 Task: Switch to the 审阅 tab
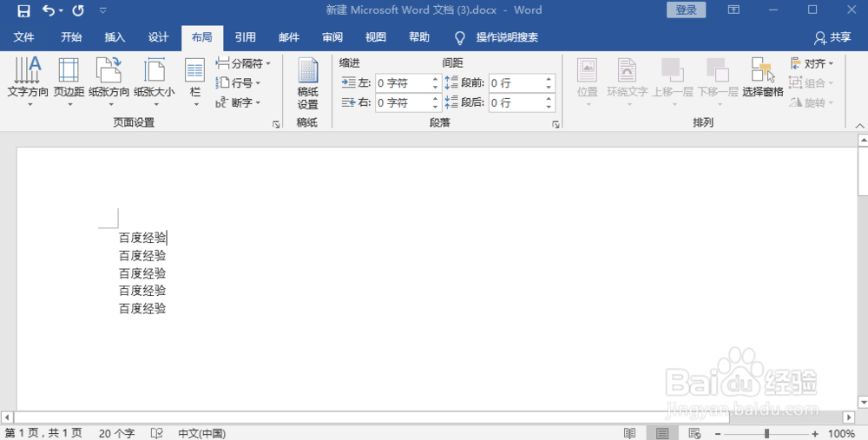tap(332, 37)
